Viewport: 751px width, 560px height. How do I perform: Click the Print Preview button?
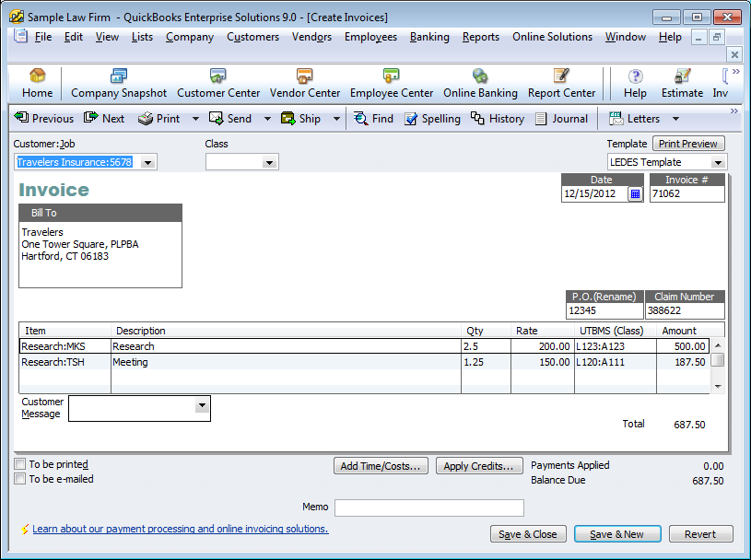[688, 144]
